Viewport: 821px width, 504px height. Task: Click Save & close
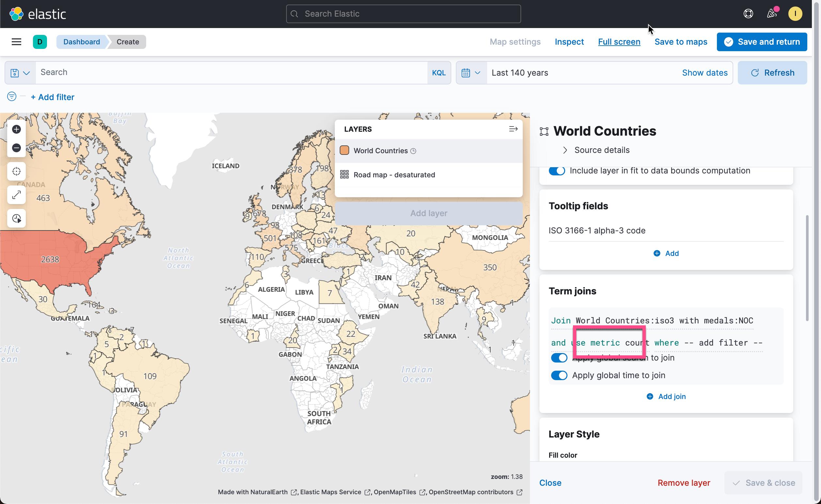coord(763,483)
